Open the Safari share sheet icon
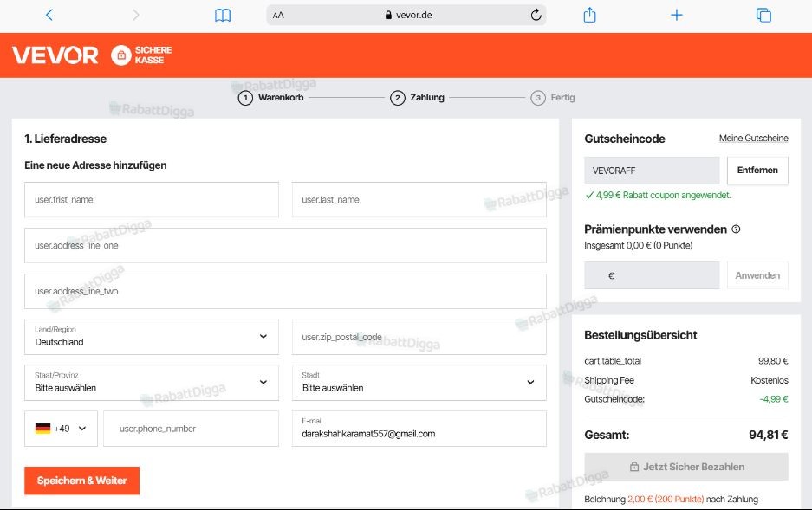This screenshot has height=510, width=812. [590, 15]
